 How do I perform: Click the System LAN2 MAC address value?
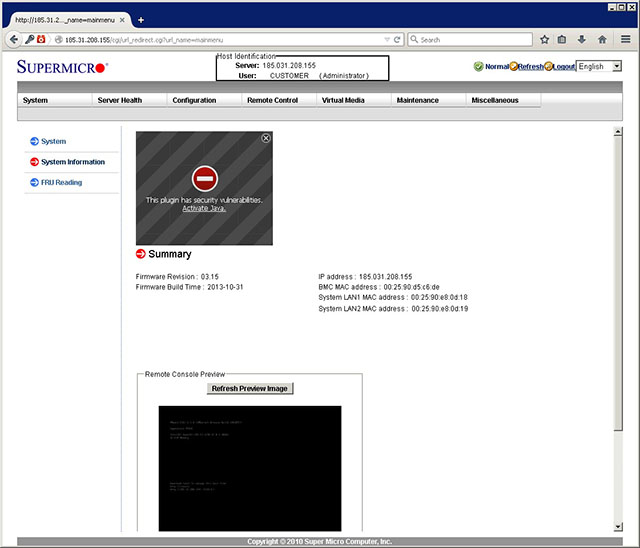pos(440,309)
